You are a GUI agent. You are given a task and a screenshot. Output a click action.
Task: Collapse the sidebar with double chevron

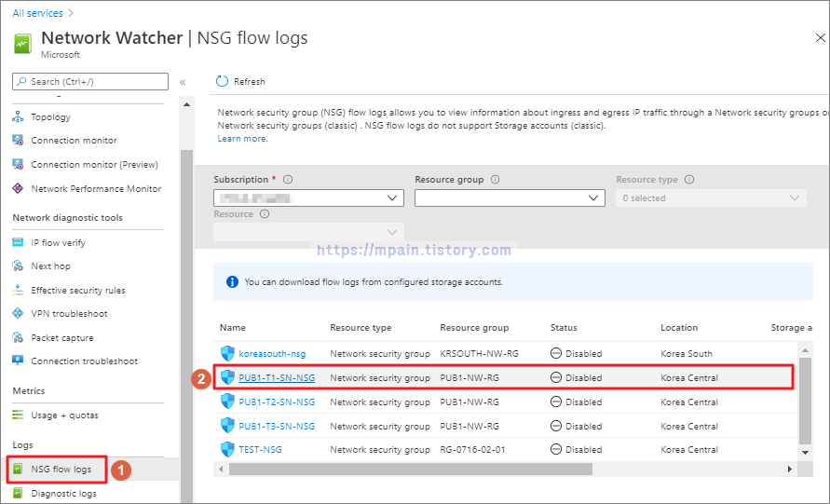[x=183, y=82]
